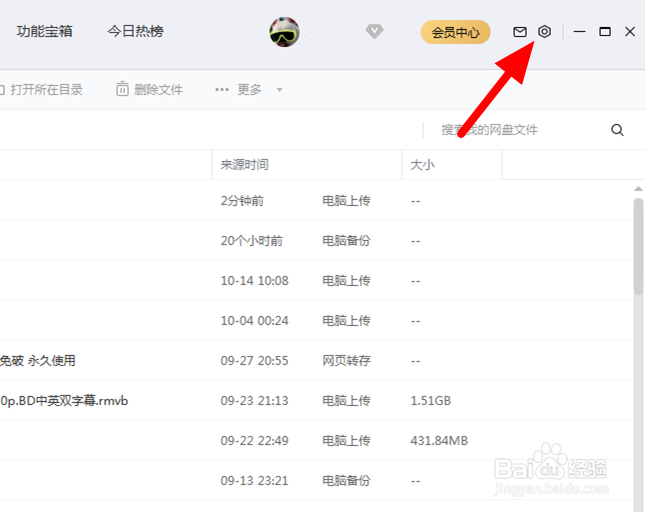Click the 网页转存 source cell
The image size is (645, 512).
tap(346, 361)
